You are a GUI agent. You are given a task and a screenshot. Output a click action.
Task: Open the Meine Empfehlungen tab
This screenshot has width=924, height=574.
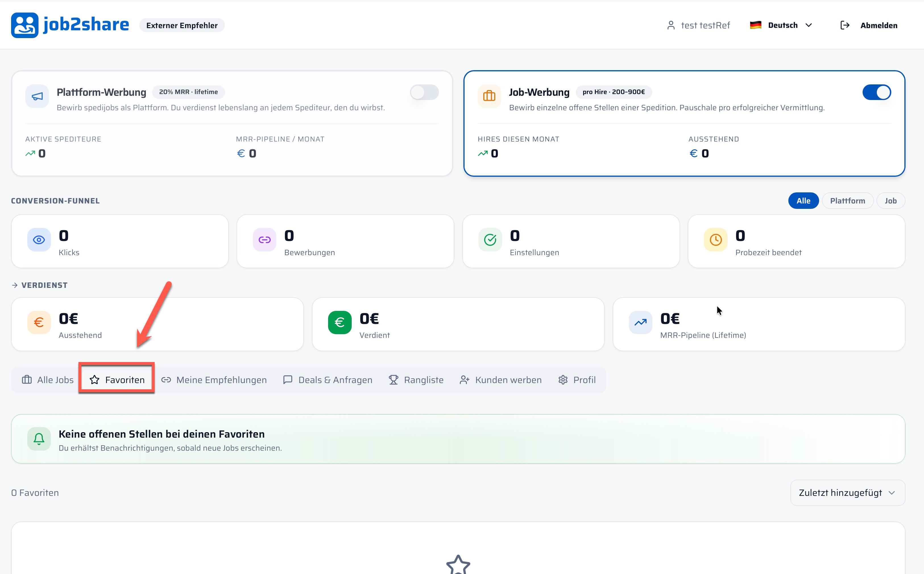(x=214, y=380)
